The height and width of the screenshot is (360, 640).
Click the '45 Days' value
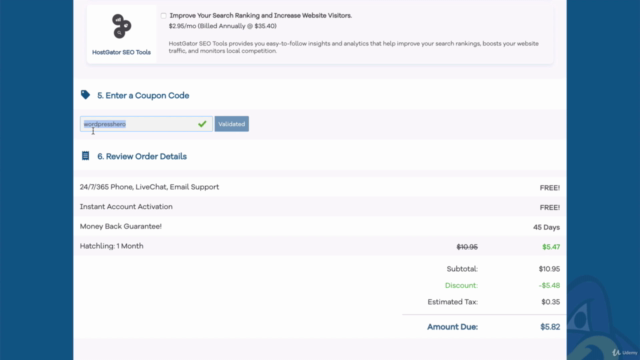point(546,227)
